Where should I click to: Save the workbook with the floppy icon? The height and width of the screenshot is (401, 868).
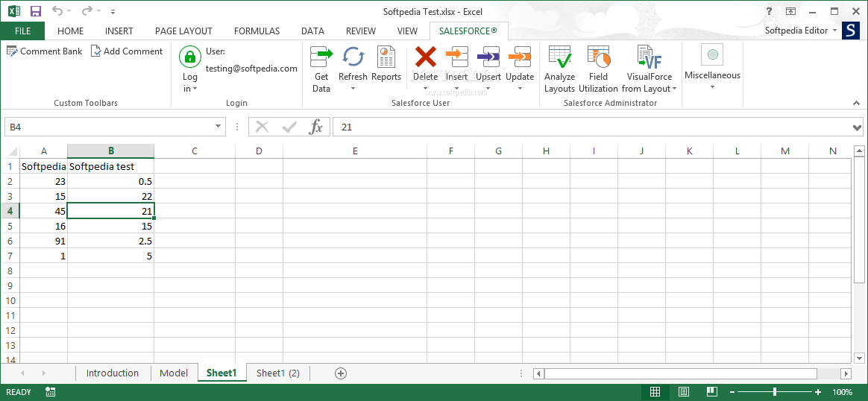coord(36,11)
